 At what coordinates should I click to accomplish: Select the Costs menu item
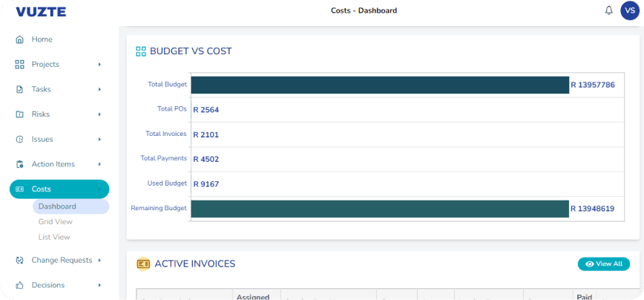(59, 189)
